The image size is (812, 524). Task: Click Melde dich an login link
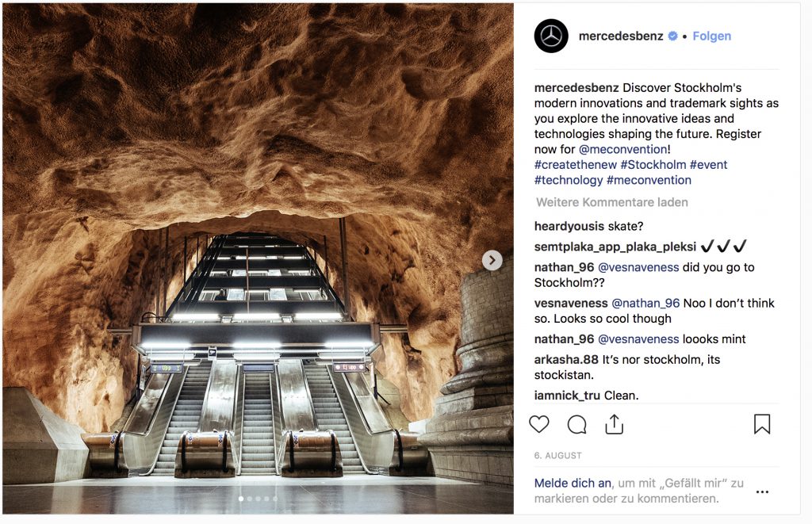click(573, 483)
